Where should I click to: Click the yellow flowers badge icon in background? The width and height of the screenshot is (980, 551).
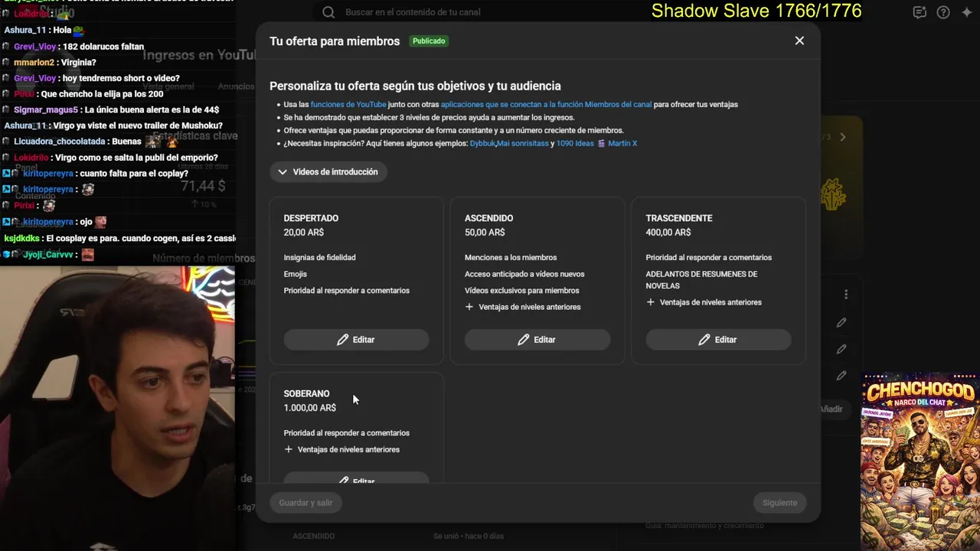pos(833,194)
